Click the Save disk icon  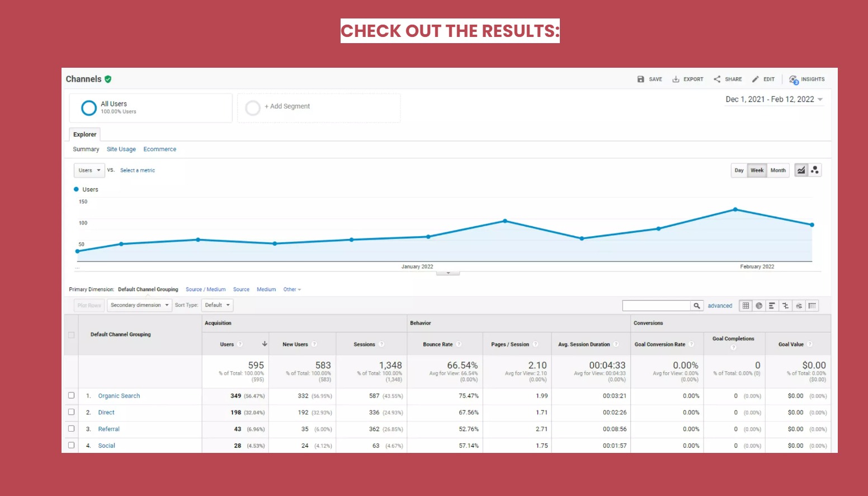641,79
